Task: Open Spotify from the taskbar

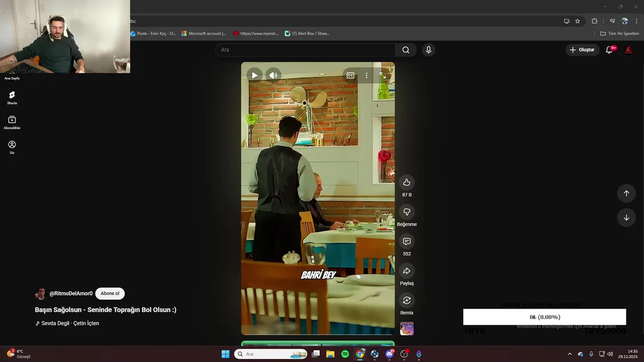Action: (x=345, y=354)
